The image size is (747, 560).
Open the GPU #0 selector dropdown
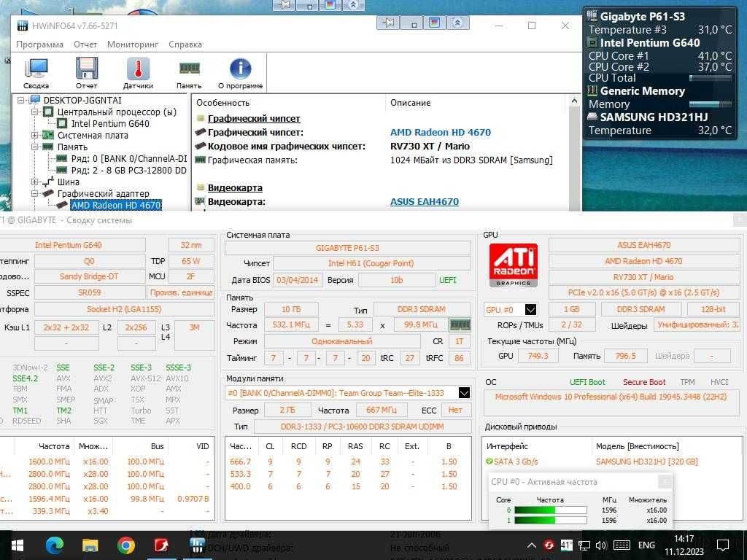tap(530, 309)
